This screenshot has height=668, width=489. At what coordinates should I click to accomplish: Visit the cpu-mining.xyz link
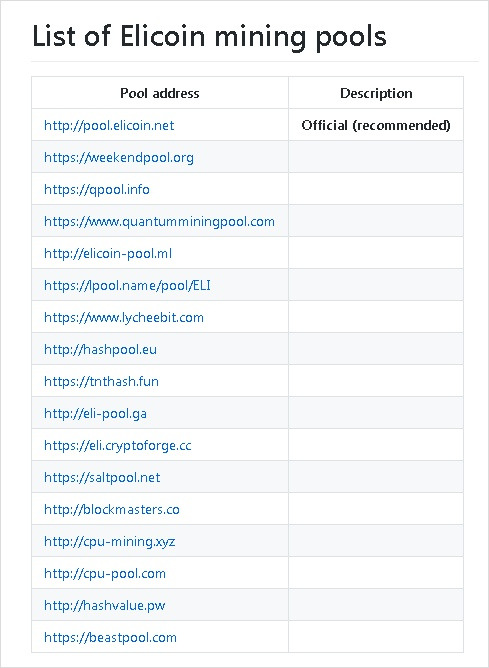[109, 541]
